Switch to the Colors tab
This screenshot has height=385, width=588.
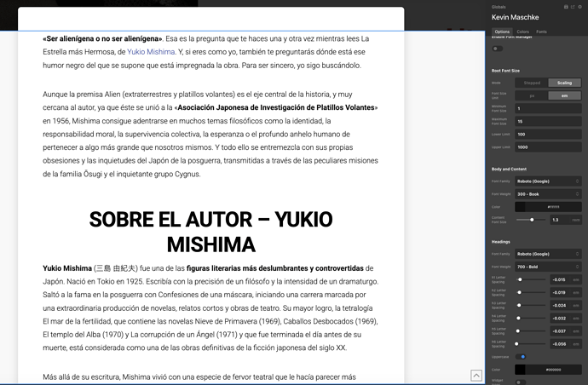click(x=523, y=32)
